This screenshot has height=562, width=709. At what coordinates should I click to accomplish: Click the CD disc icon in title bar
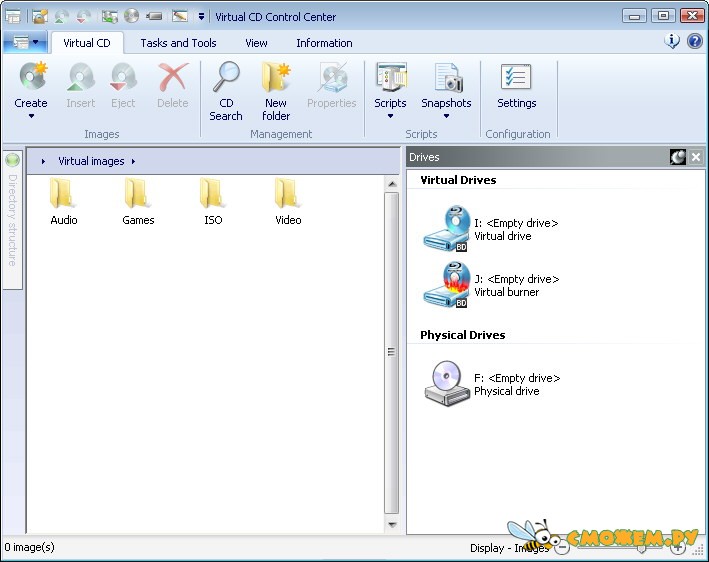coord(132,16)
